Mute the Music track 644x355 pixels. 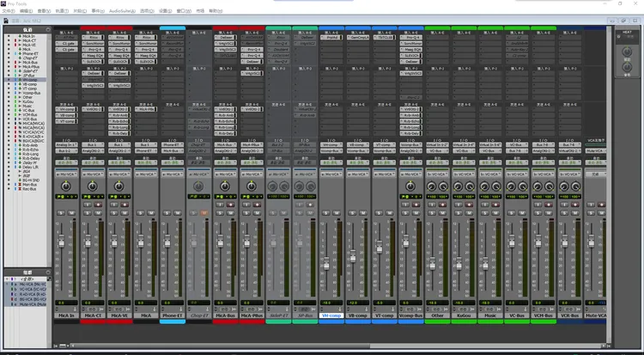click(x=497, y=213)
